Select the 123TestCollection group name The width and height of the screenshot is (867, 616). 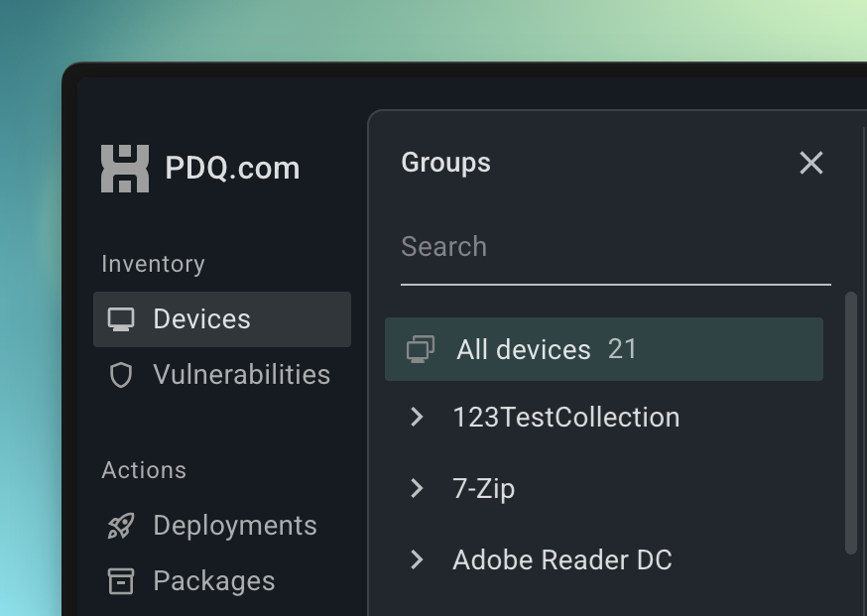pos(566,418)
